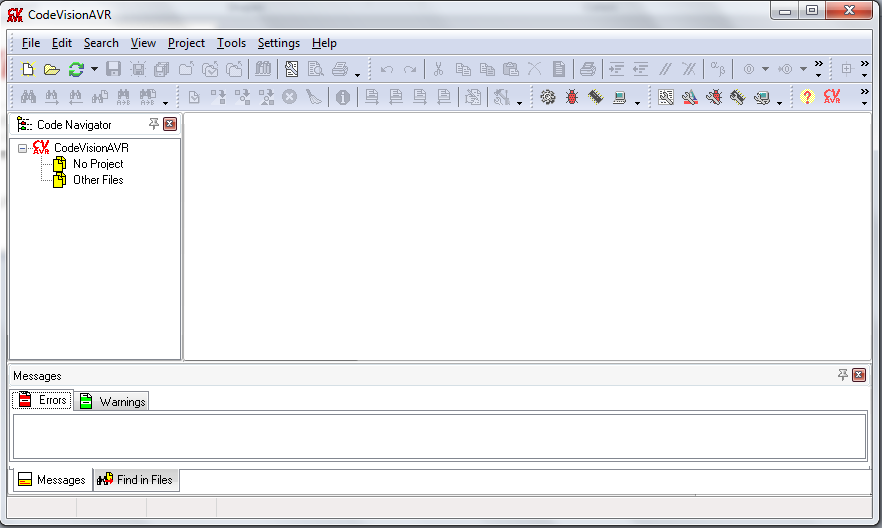Image resolution: width=882 pixels, height=528 pixels.
Task: Click the Clean up broom icon
Action: coord(313,97)
